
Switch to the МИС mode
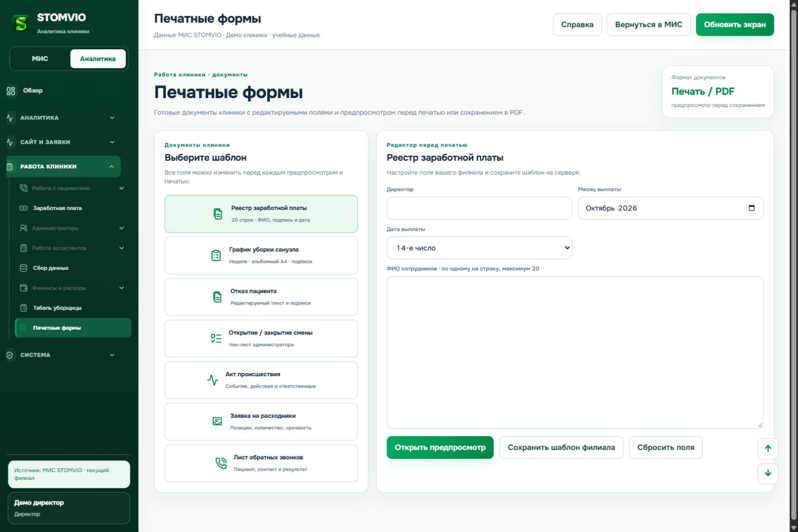40,59
